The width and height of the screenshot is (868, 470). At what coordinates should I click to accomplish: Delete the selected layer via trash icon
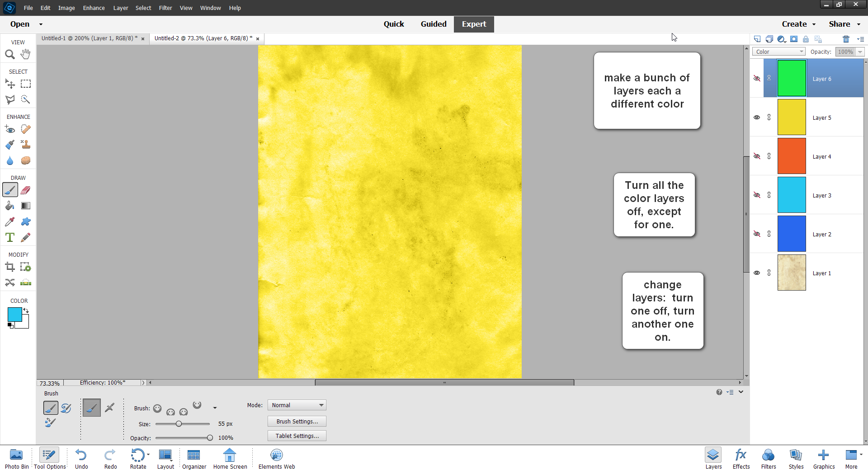click(x=847, y=39)
